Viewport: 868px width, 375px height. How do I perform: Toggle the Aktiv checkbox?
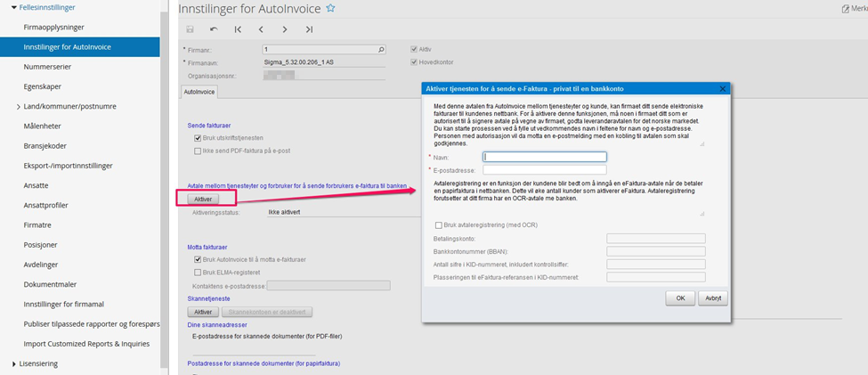(413, 49)
